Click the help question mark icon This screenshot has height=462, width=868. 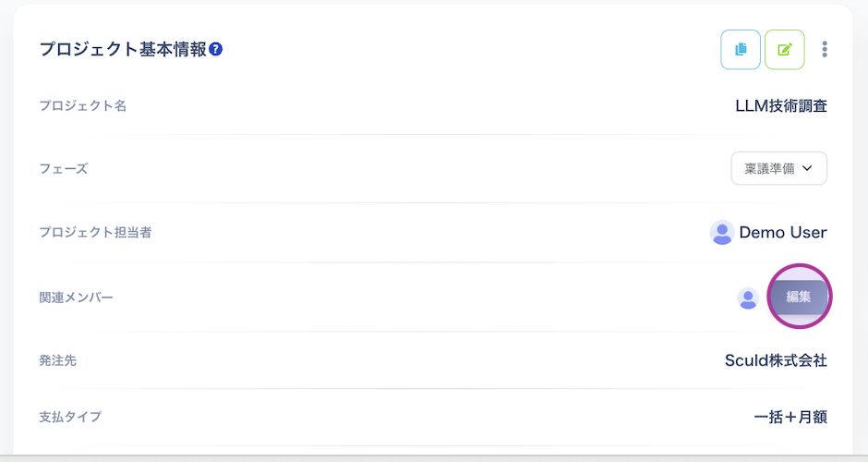pyautogui.click(x=215, y=49)
